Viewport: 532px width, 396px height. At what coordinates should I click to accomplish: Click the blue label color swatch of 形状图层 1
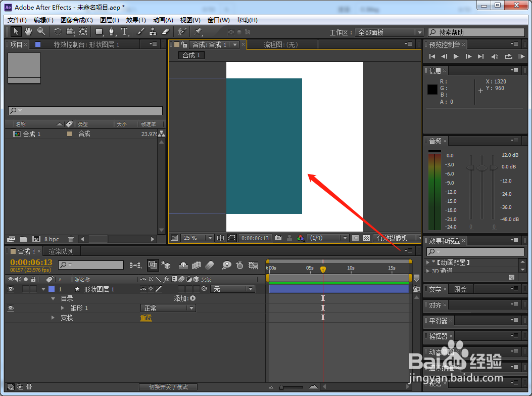tap(52, 289)
